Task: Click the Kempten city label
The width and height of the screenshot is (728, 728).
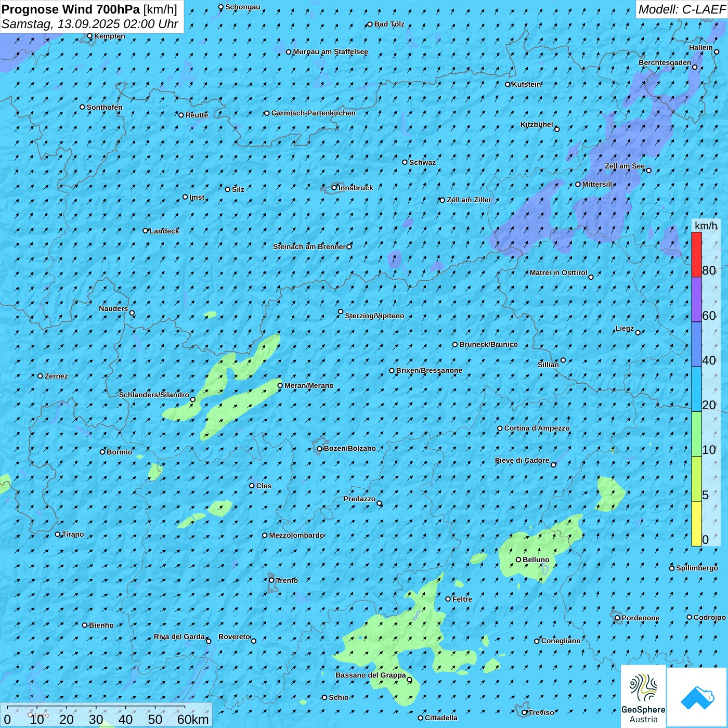Action: click(110, 36)
